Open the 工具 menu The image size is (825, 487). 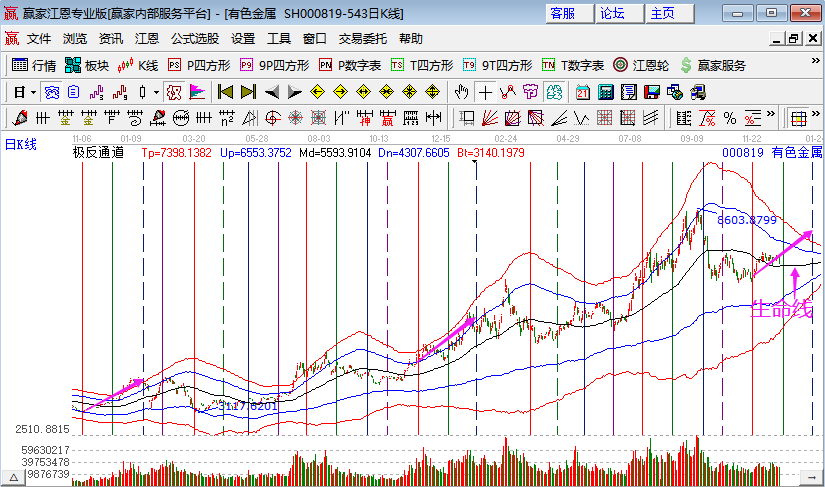pyautogui.click(x=278, y=38)
